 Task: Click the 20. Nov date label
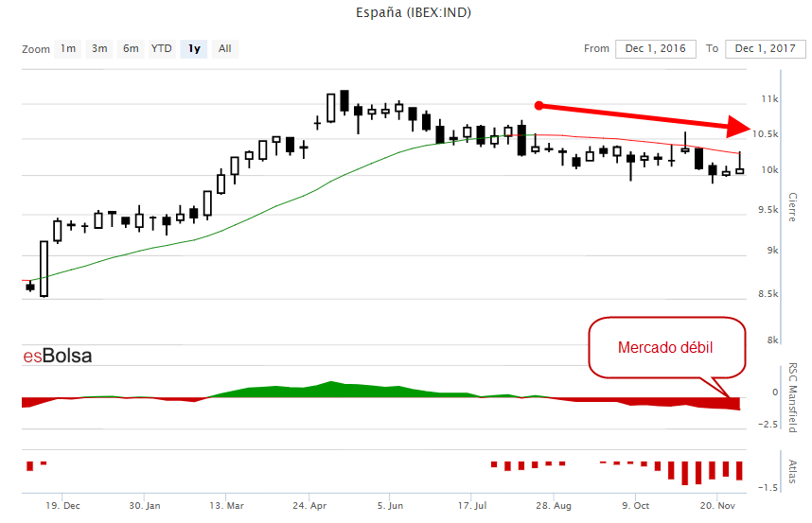[717, 505]
